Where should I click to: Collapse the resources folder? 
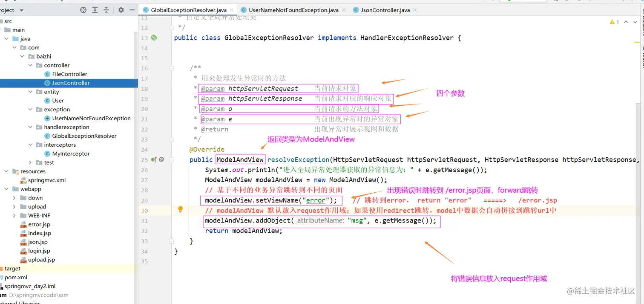coord(6,171)
